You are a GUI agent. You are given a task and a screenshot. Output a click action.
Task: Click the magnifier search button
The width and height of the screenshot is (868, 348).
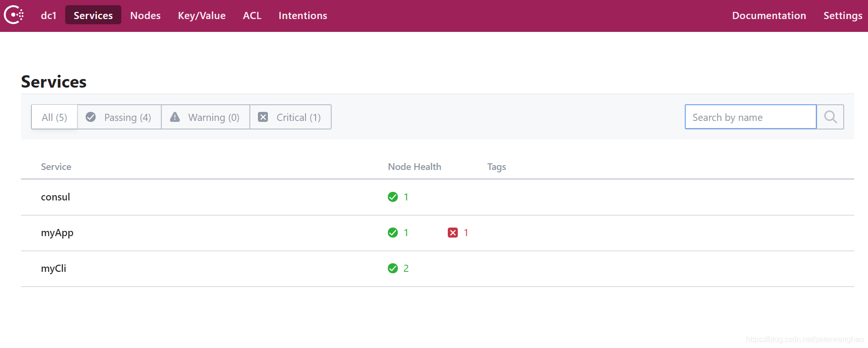pos(830,117)
